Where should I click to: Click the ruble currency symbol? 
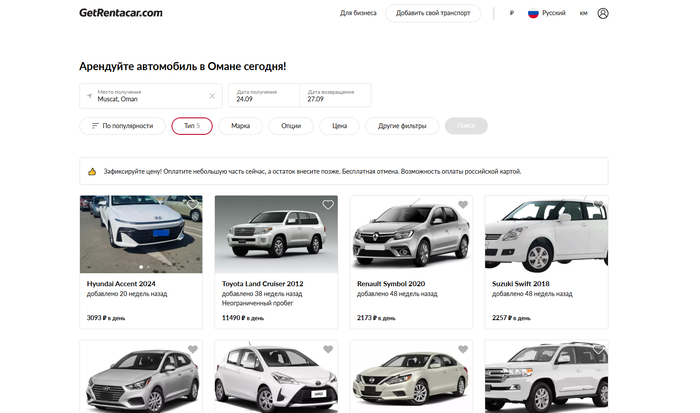pyautogui.click(x=510, y=14)
